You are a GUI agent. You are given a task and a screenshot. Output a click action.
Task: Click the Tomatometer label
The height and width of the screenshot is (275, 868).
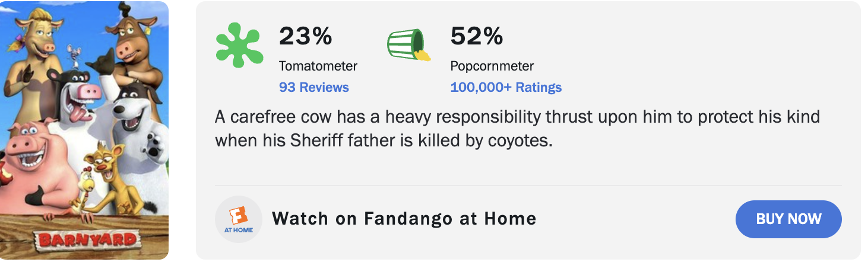[x=318, y=66]
